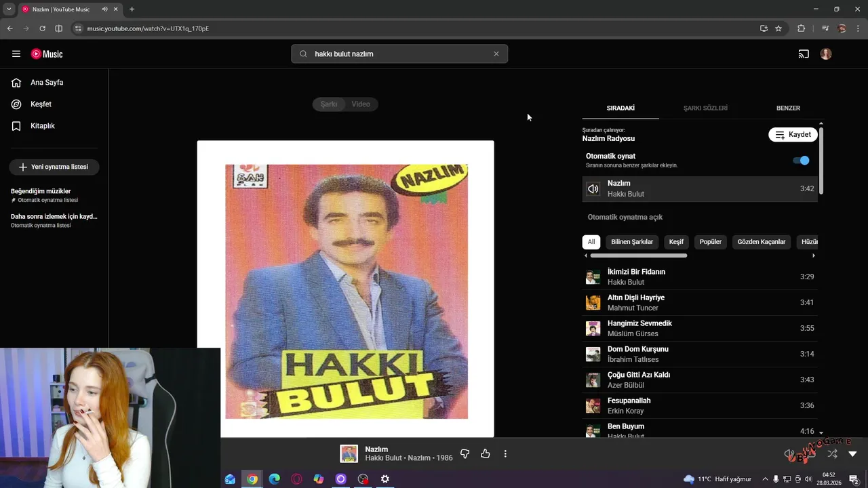Open Kitaplık in sidebar
Screen dimensions: 868x488
click(x=54, y=126)
